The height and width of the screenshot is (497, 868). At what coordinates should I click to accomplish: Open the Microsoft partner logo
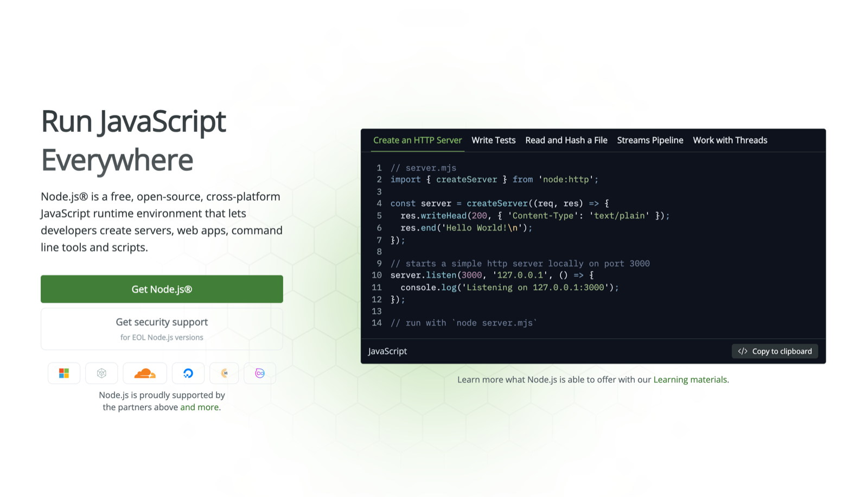[64, 373]
